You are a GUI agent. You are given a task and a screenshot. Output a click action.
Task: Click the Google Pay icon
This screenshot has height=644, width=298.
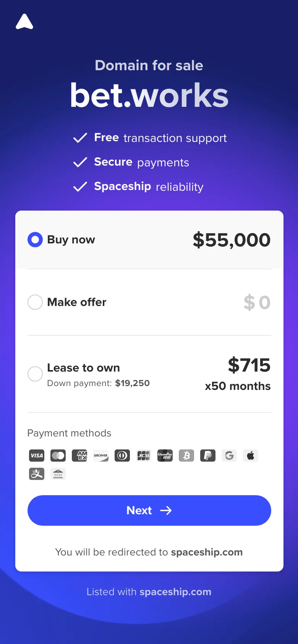[x=229, y=456]
